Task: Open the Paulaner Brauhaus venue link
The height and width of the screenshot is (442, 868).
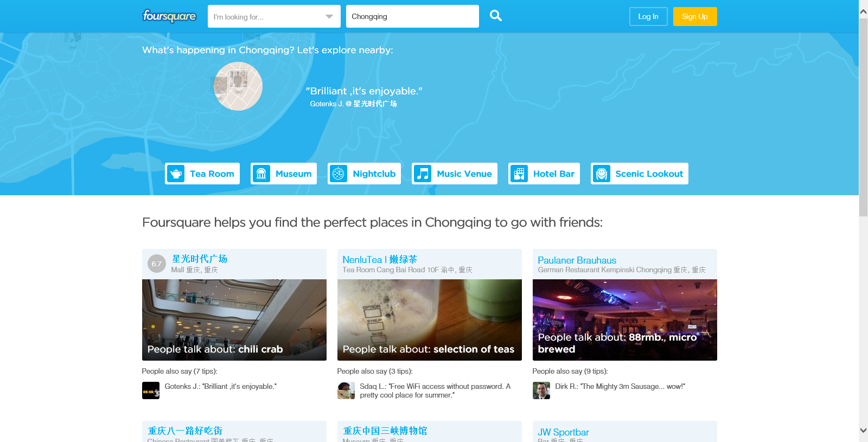Action: [x=577, y=260]
